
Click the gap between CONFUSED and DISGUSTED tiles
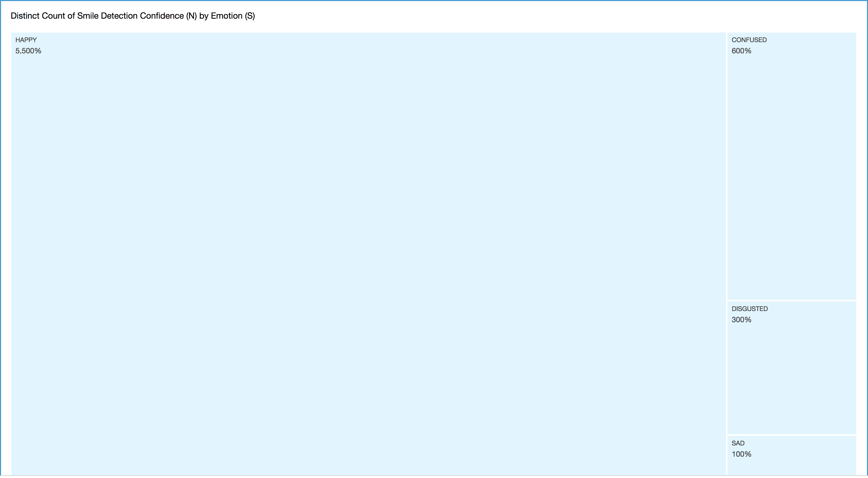(792, 301)
